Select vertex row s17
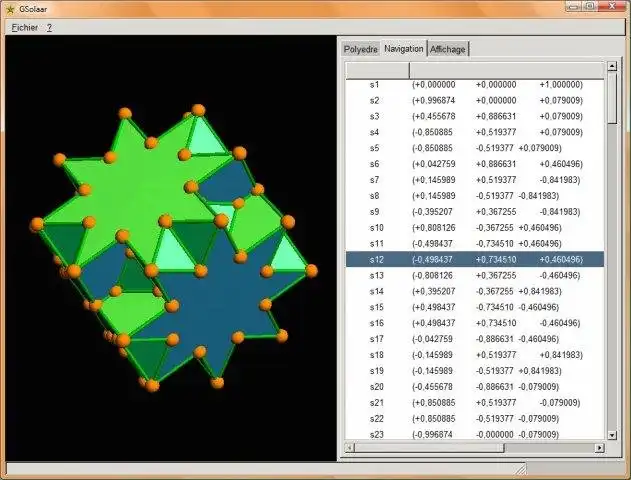This screenshot has width=631, height=480. click(x=475, y=339)
